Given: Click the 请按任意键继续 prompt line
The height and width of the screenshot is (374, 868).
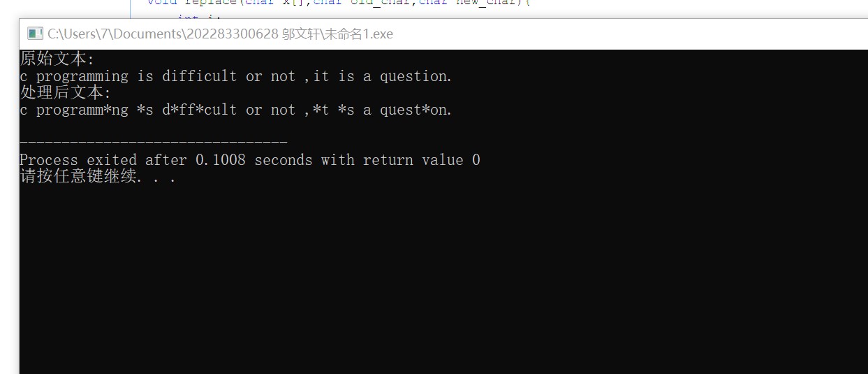Looking at the screenshot, I should pyautogui.click(x=98, y=177).
